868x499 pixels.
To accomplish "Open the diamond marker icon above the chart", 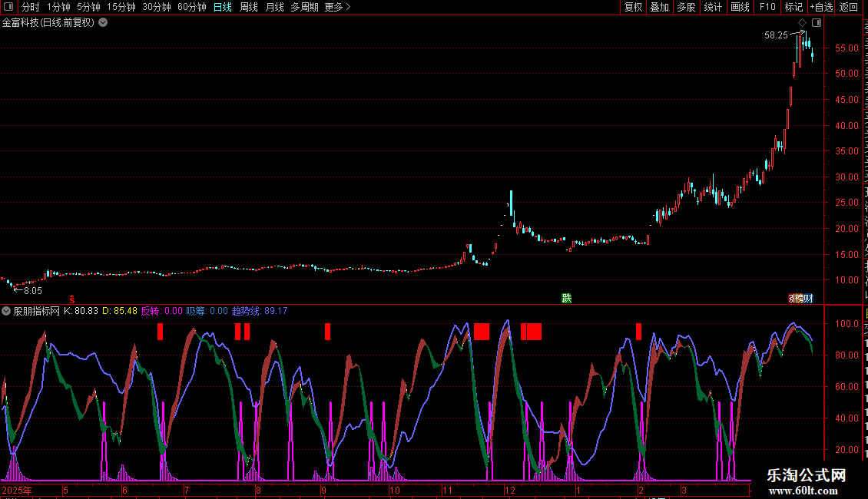I will [802, 23].
